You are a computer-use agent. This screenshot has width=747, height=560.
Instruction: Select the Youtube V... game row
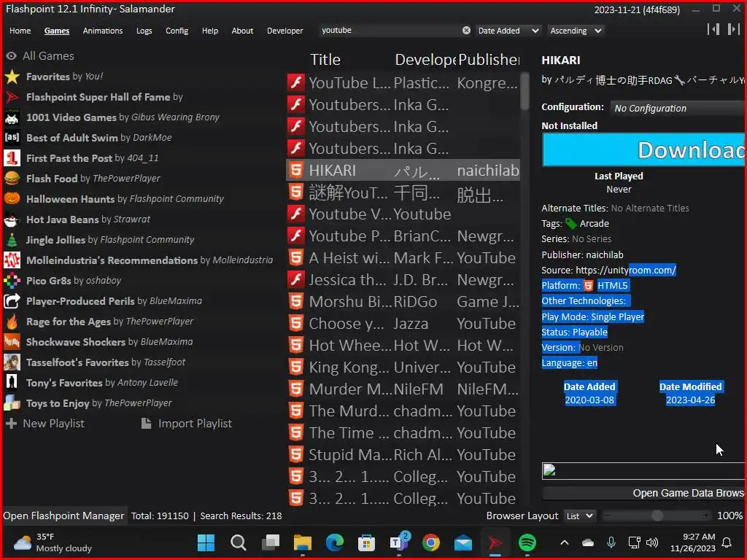[403, 214]
